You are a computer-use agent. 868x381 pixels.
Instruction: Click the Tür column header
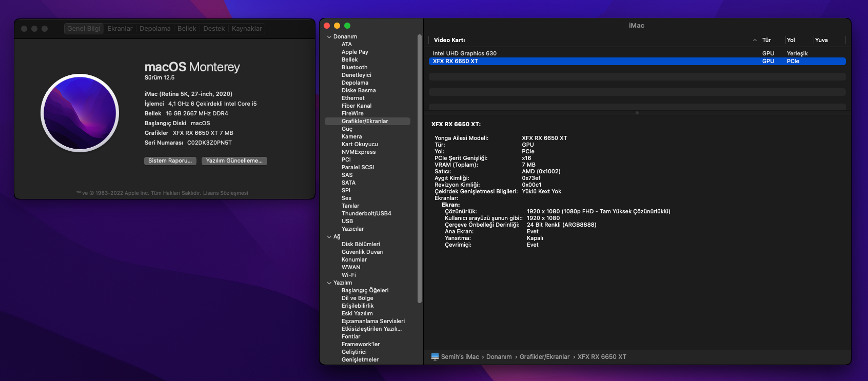click(766, 40)
